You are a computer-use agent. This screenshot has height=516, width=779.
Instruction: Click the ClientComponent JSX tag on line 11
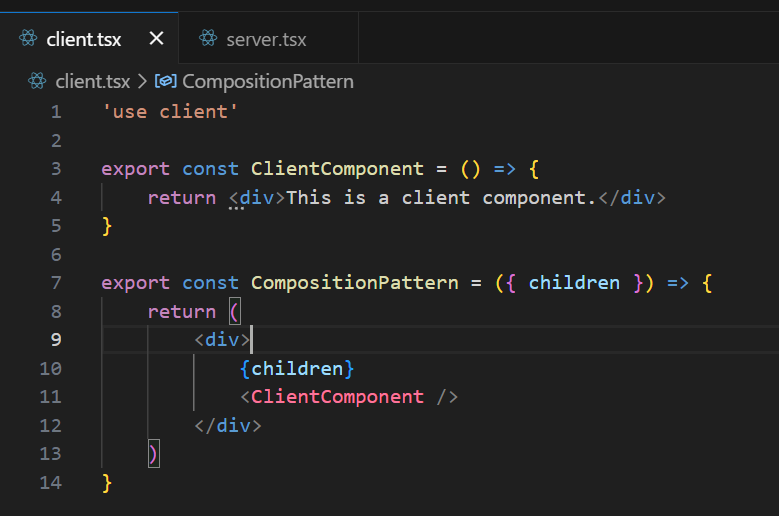pos(337,397)
